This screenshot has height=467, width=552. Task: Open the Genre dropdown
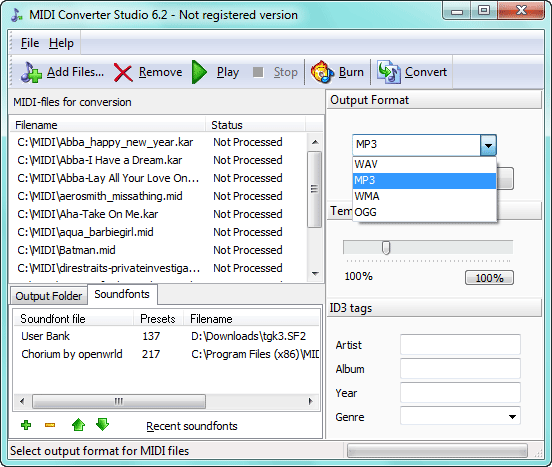click(512, 417)
